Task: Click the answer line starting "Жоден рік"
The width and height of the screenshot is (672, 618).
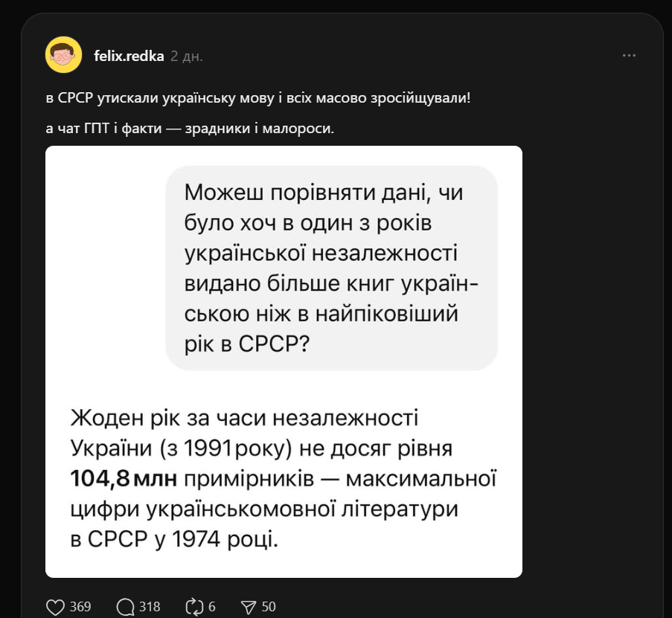Action: (244, 419)
